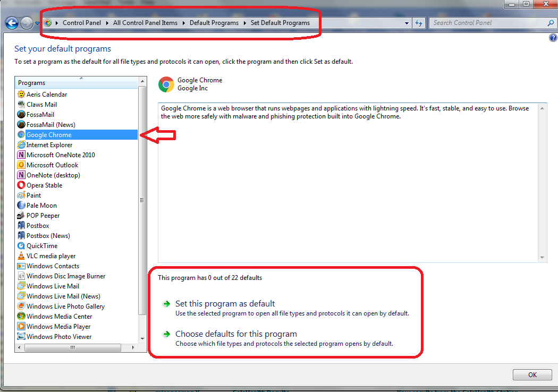This screenshot has width=558, height=392.
Task: Click the Opera Stable red icon
Action: tap(21, 185)
